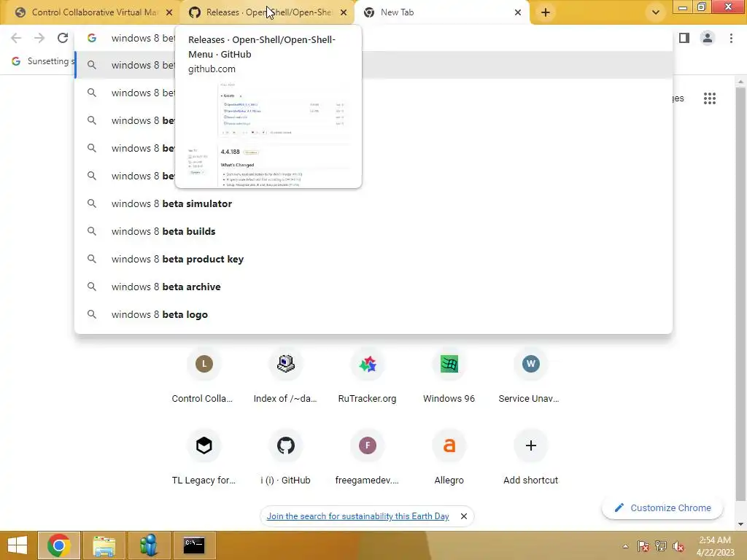This screenshot has width=747, height=560.
Task: Click the Chrome address bar text
Action: 143,38
